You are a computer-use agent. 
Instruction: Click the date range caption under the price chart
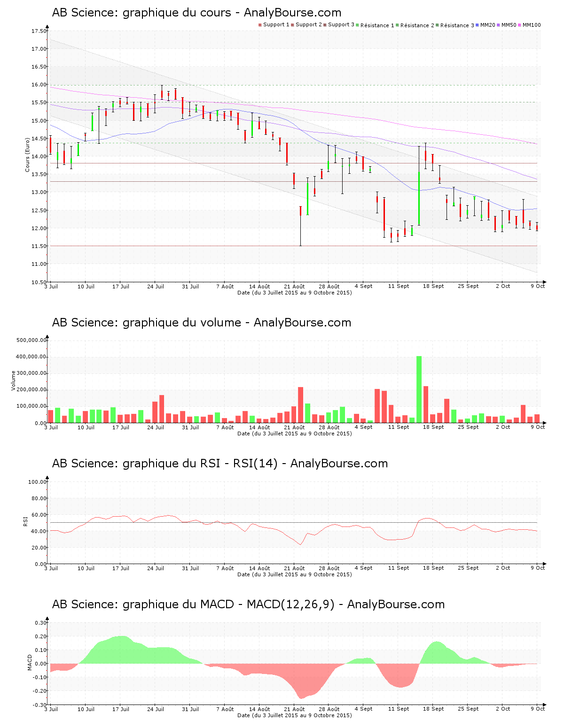click(295, 293)
